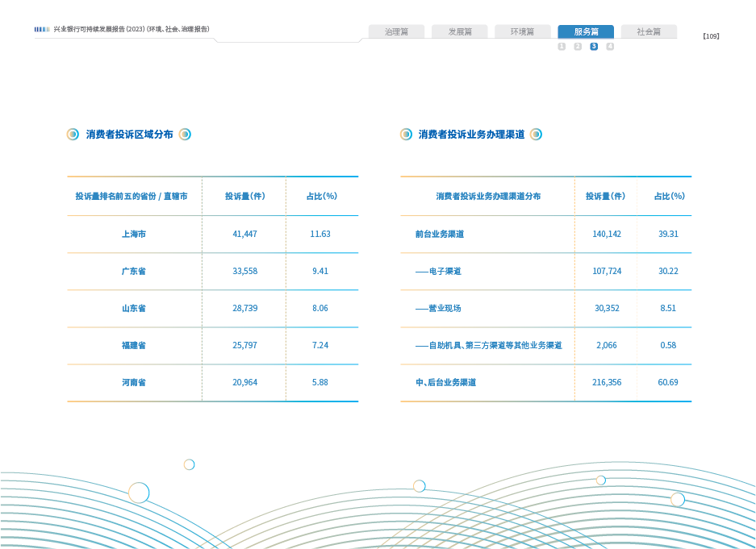Viewport: 756px width, 549px height.
Task: Click circle icon left of 消费者投诉业务办理渠道
Action: coord(406,135)
